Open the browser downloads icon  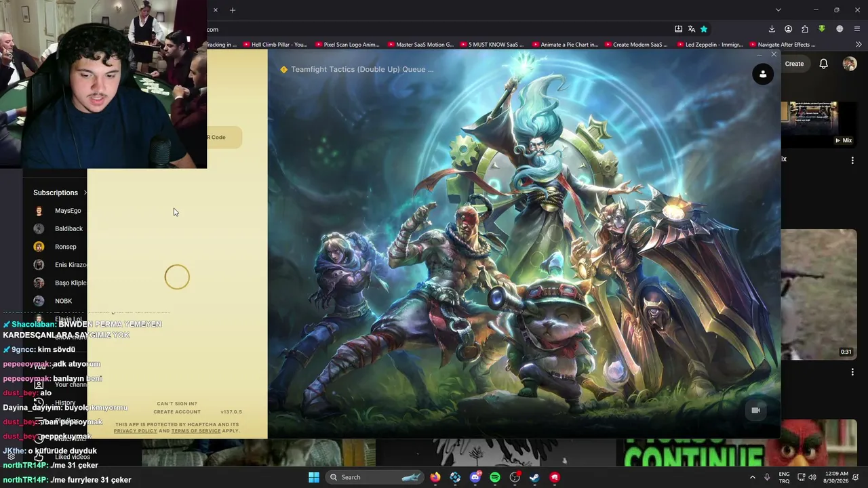[x=772, y=29]
